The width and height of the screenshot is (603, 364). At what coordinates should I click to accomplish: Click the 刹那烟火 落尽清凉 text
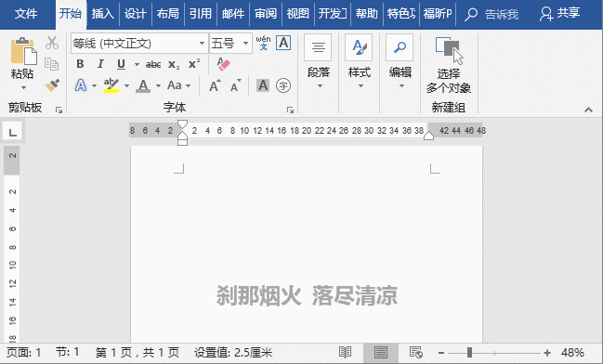coord(307,295)
